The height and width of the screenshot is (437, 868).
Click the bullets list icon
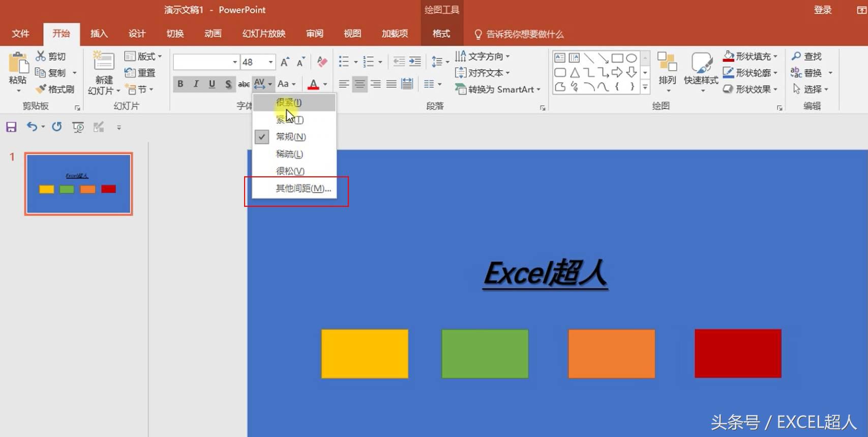(344, 62)
